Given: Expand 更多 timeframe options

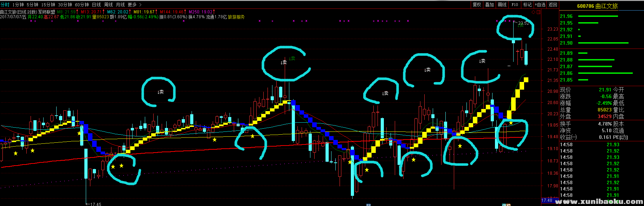Looking at the screenshot, I should [132, 5].
